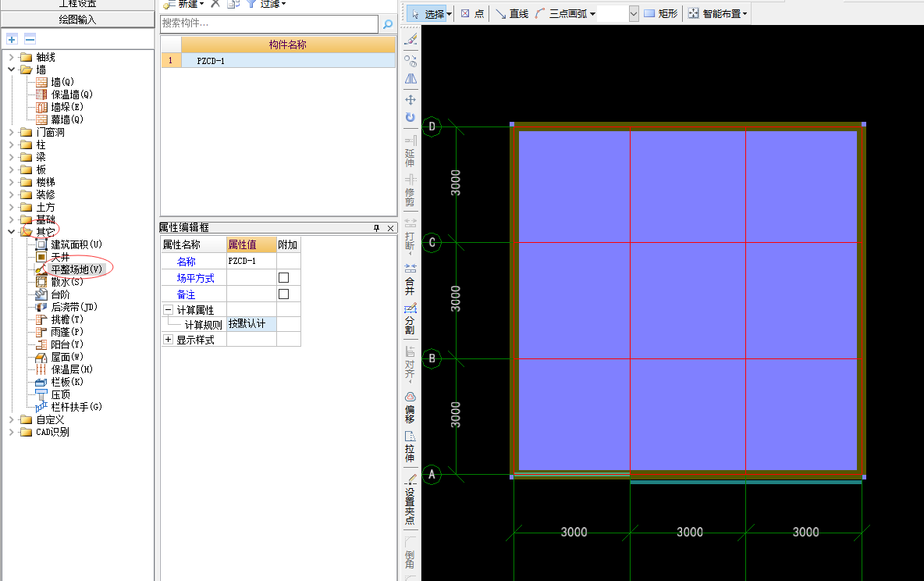This screenshot has height=581, width=924.
Task: Collapse the 计算属性 group
Action: pyautogui.click(x=168, y=310)
